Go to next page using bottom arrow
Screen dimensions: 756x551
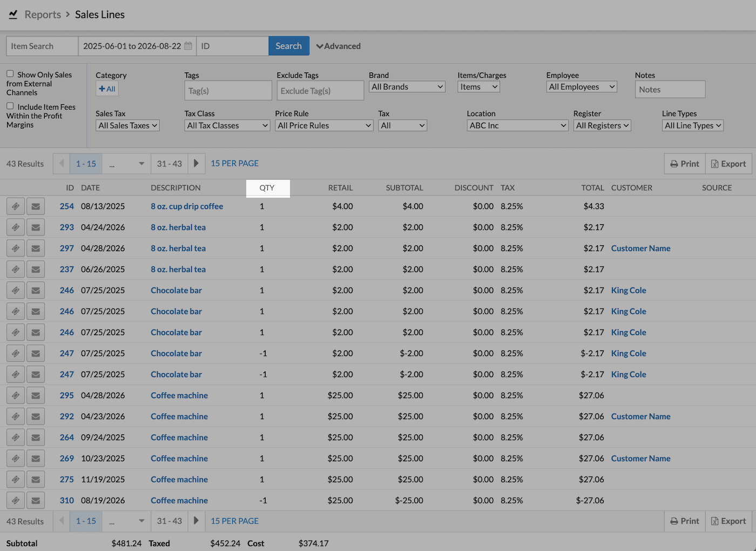coord(197,521)
